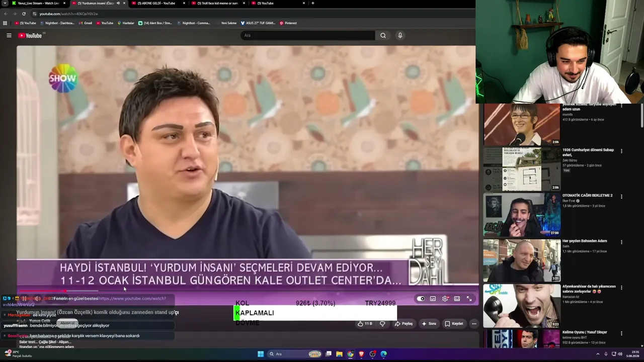Open the Windows Start menu
644x362 pixels.
point(261,354)
